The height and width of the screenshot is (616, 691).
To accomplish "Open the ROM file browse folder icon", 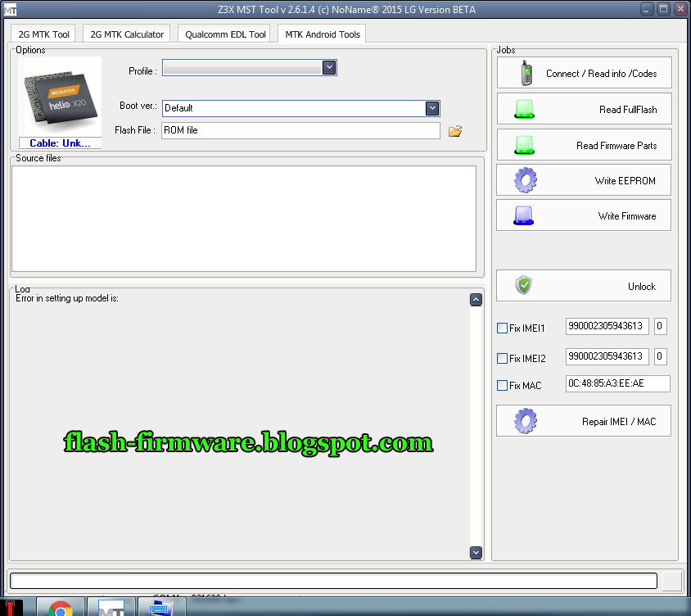I will tap(455, 130).
